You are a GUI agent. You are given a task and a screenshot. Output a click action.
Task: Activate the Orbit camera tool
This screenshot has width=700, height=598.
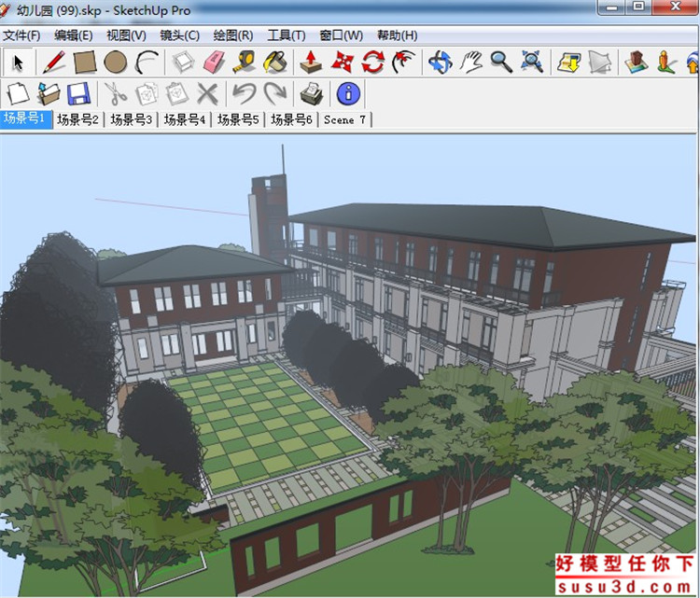point(441,62)
